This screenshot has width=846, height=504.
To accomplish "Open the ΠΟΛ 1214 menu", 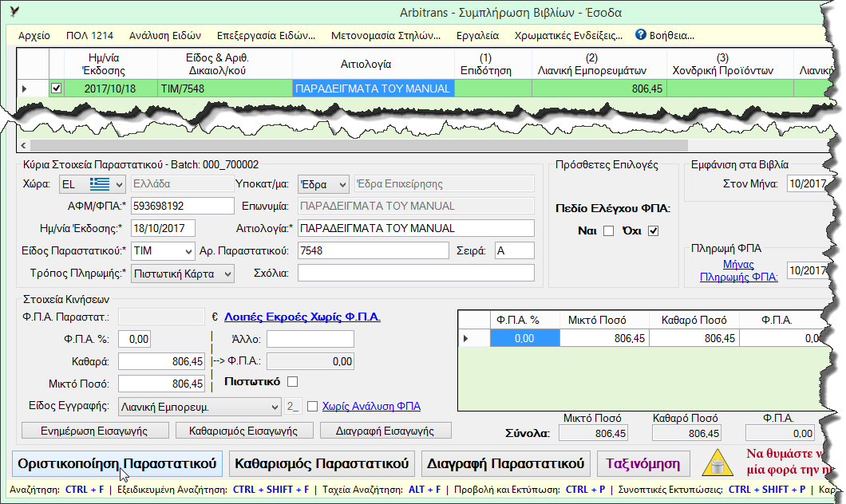I will [x=89, y=36].
